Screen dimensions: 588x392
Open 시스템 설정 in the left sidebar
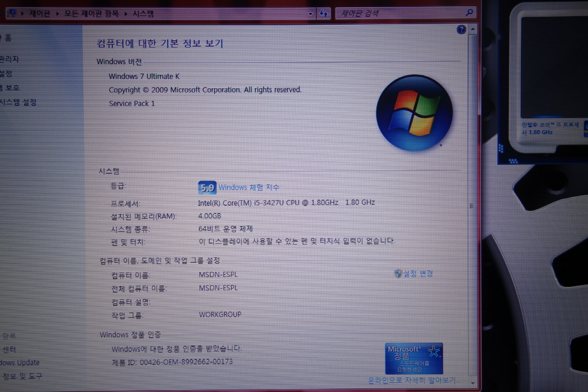(x=18, y=102)
